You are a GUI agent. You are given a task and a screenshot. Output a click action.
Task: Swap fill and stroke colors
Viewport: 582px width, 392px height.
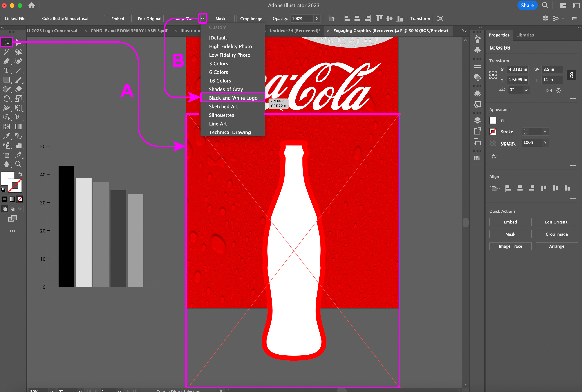tap(20, 174)
